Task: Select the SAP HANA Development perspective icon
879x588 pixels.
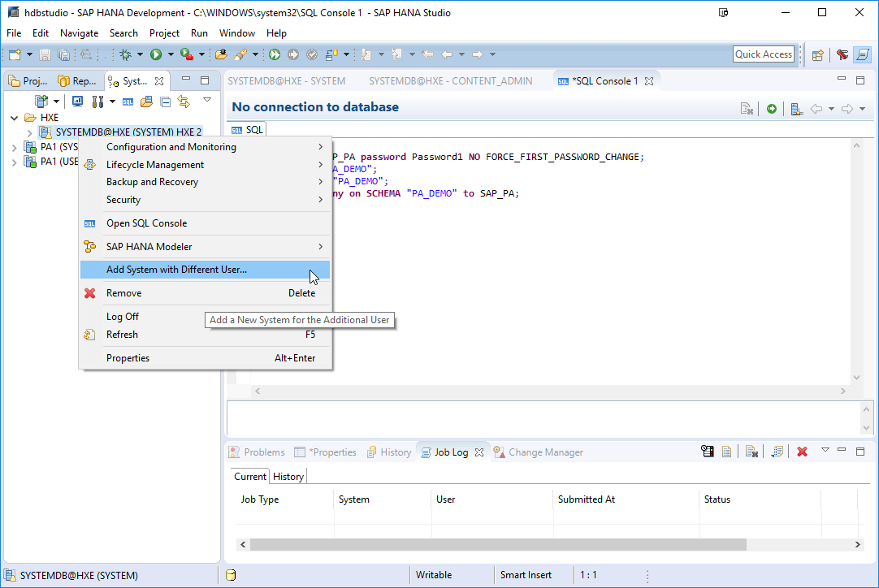Action: [x=863, y=54]
